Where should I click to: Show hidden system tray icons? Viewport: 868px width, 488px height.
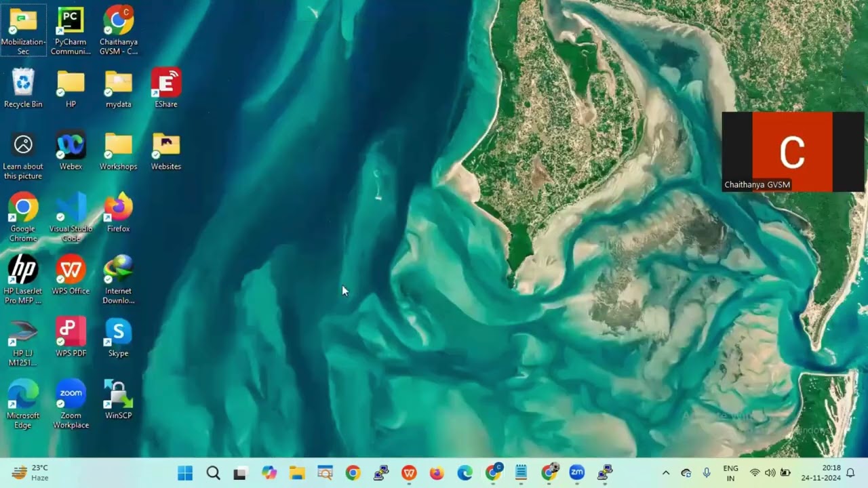[x=666, y=473]
